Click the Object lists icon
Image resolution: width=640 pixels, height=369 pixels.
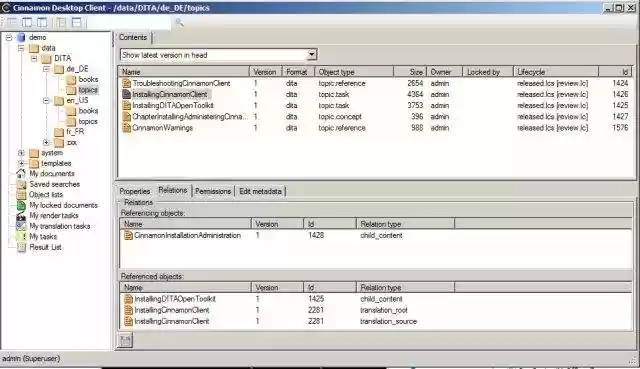(x=21, y=195)
